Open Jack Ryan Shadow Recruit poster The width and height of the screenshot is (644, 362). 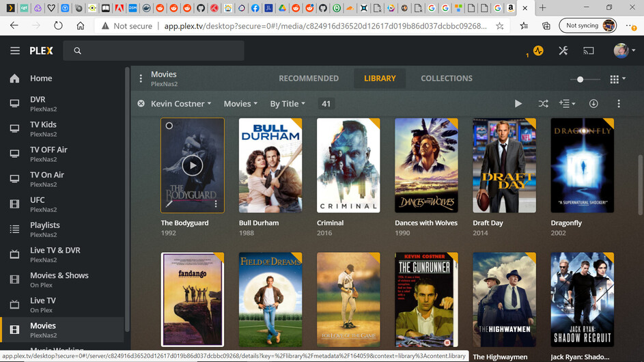pyautogui.click(x=583, y=300)
